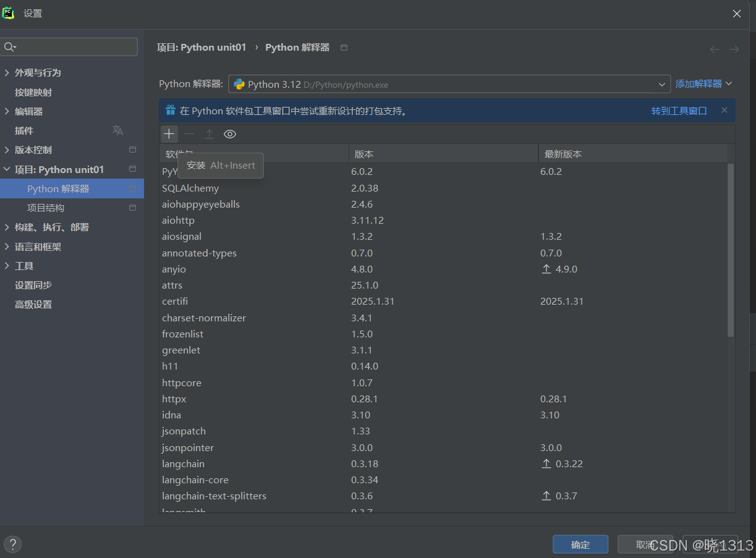This screenshot has width=756, height=558.
Task: Click the package list vertical scrollbar
Action: (x=731, y=250)
